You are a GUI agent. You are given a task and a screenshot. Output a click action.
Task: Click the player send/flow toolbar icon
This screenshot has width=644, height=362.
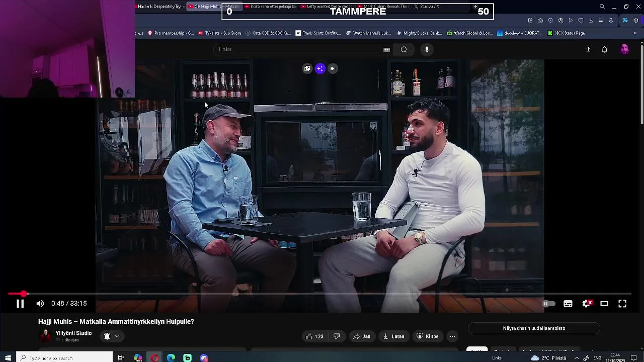pyautogui.click(x=571, y=21)
